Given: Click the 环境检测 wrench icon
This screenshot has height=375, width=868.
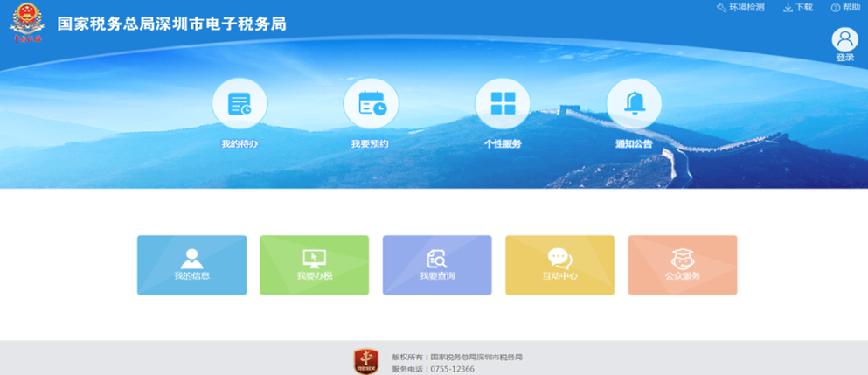Looking at the screenshot, I should pyautogui.click(x=721, y=8).
